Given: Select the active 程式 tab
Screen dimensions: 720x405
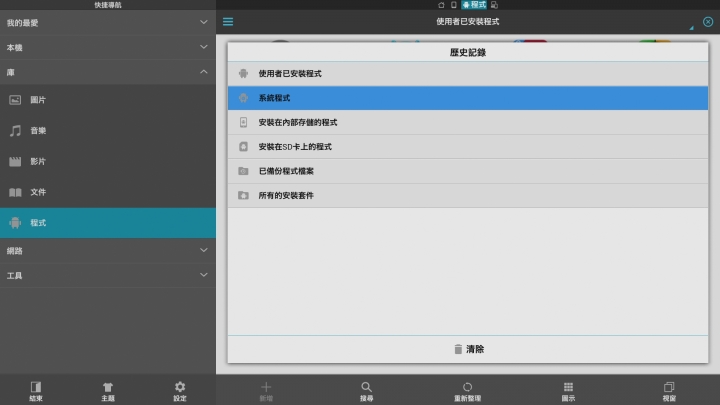Looking at the screenshot, I should point(474,5).
